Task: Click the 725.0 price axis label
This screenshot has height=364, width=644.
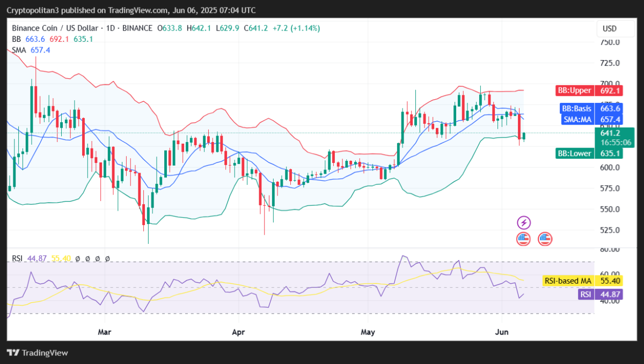Action: [610, 63]
